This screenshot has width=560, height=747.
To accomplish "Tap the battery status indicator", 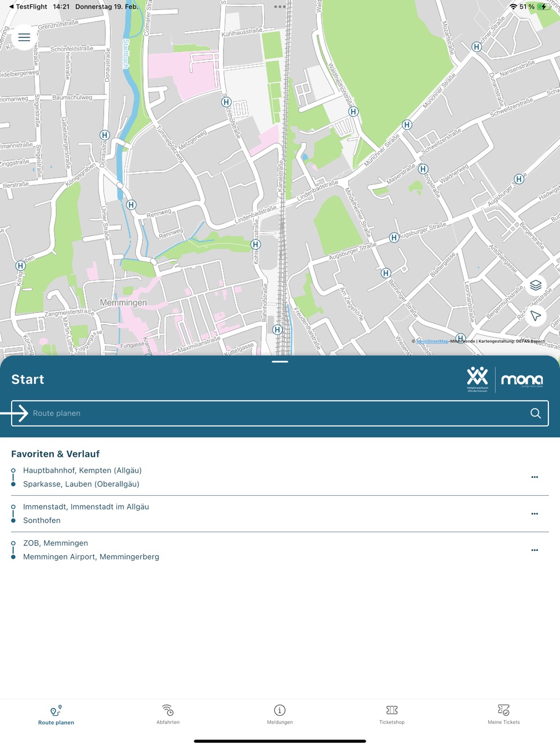I will point(543,7).
